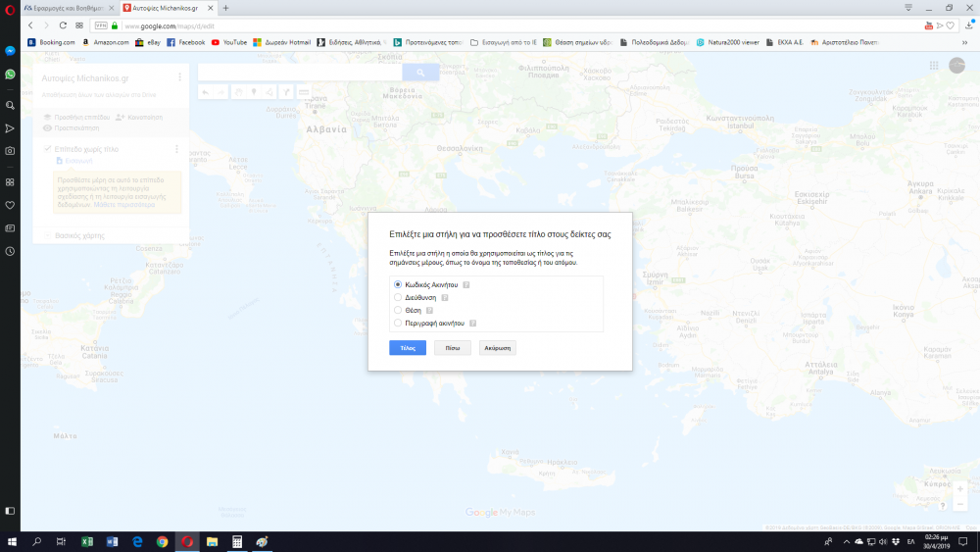Select the 'Κωδικός Ακινήτου' radio option
The height and width of the screenshot is (552, 980).
click(397, 284)
